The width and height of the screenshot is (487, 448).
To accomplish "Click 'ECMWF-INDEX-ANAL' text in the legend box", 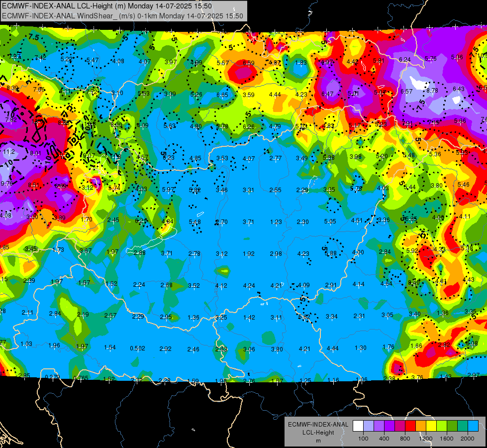I will pyautogui.click(x=318, y=425).
